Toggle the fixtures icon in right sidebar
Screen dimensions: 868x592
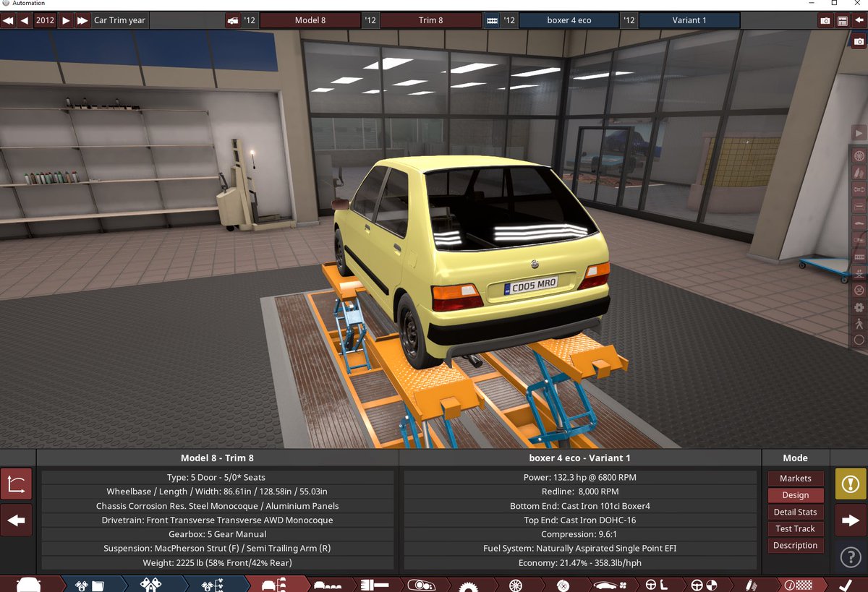point(859,241)
